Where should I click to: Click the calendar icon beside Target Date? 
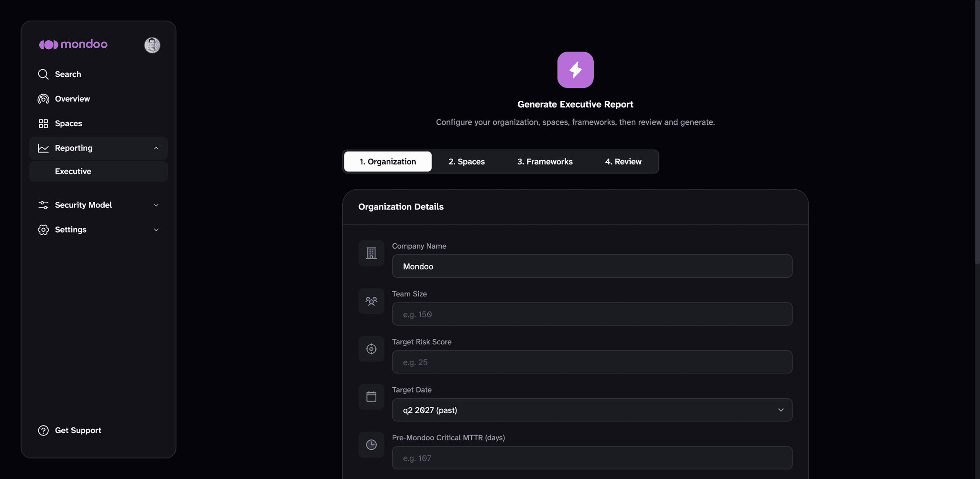[371, 397]
